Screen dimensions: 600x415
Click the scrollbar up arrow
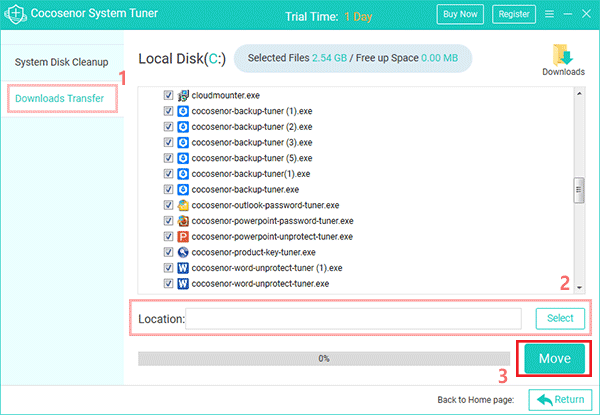579,94
